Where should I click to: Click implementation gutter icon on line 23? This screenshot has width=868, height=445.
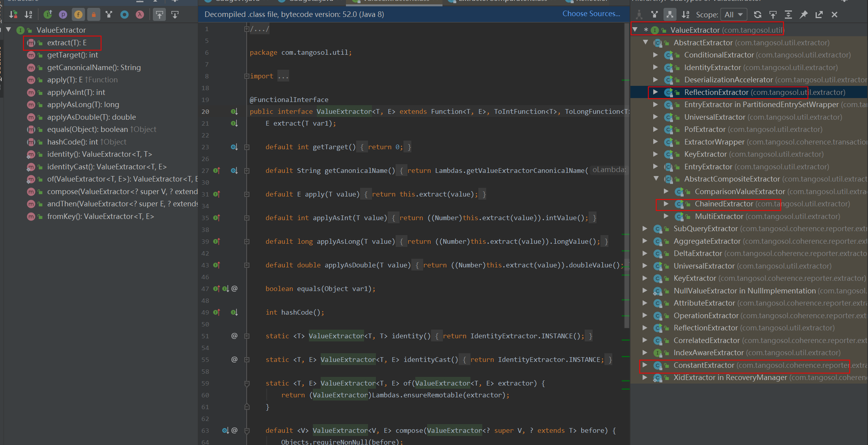(234, 147)
